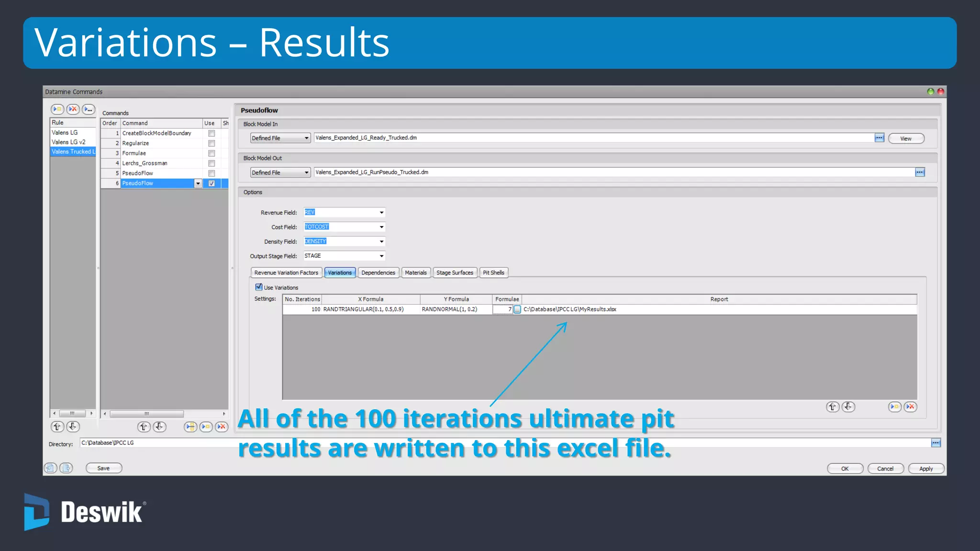Click the Directory path input field
This screenshot has height=551, width=980.
505,443
